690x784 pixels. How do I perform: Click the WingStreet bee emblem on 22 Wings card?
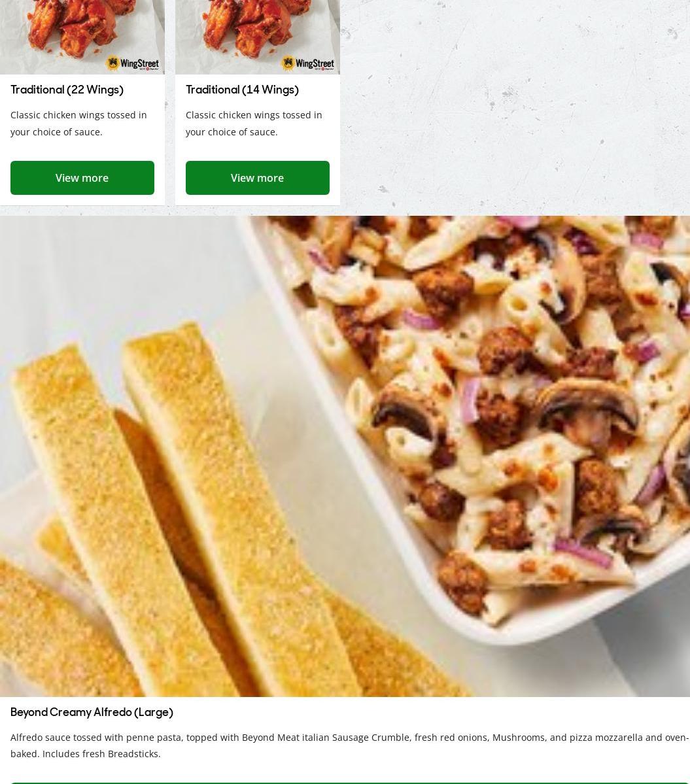(x=113, y=63)
